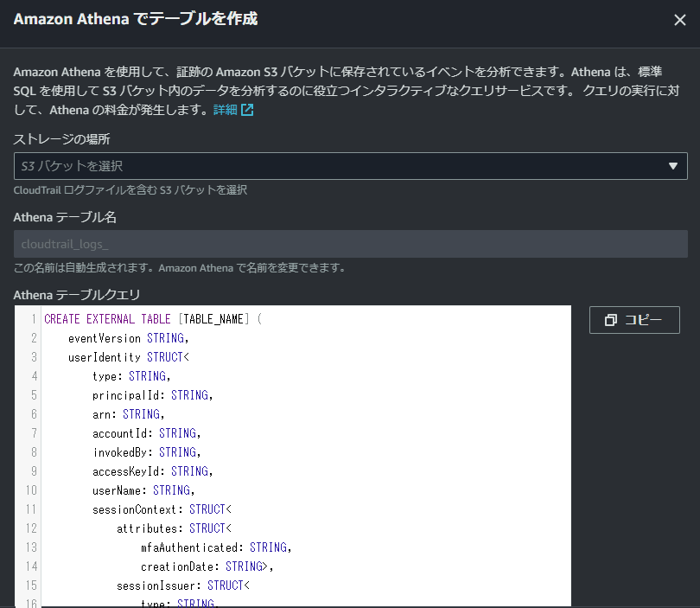Screen dimensions: 700x608
Task: Click the invokedBy: STRING, line
Action: click(146, 452)
